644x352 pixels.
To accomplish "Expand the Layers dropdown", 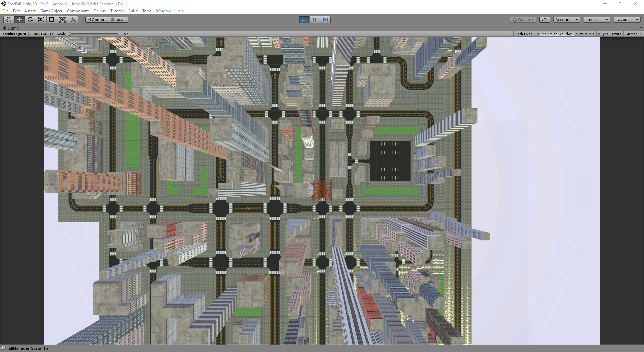I will (596, 20).
